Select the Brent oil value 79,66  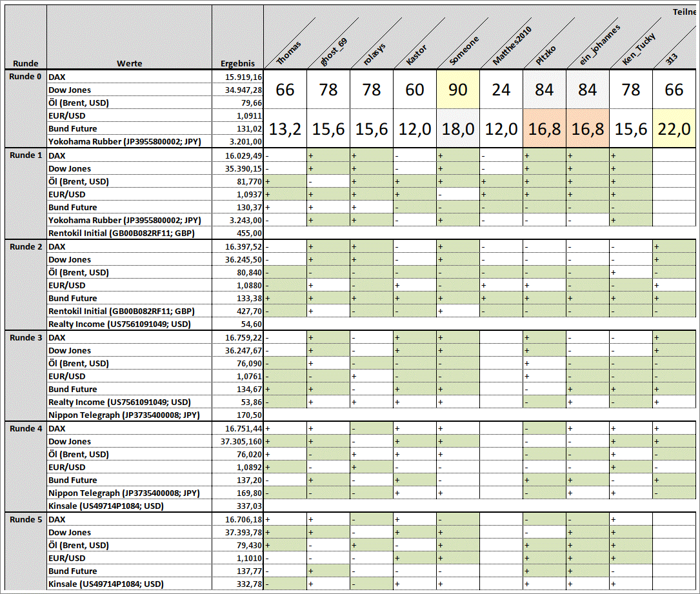[x=252, y=103]
